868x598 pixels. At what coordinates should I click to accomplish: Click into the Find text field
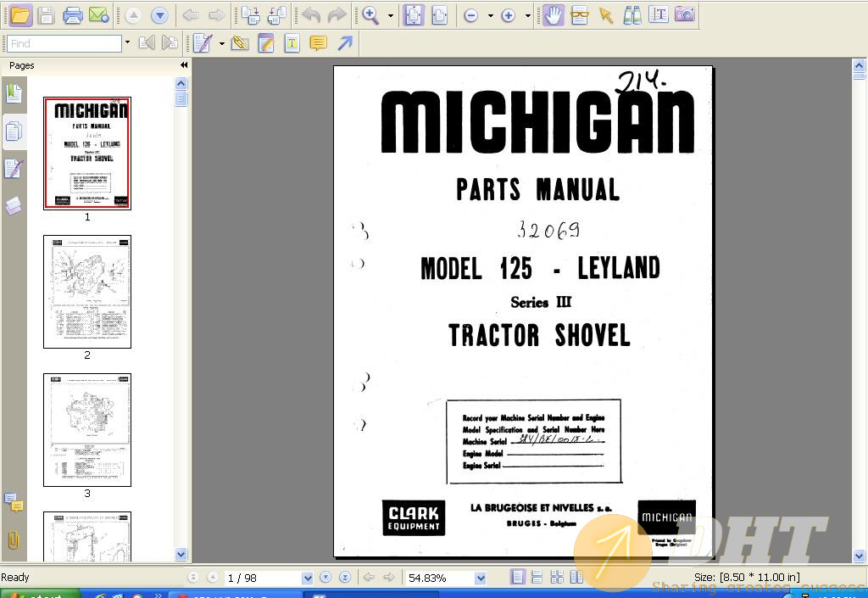64,43
